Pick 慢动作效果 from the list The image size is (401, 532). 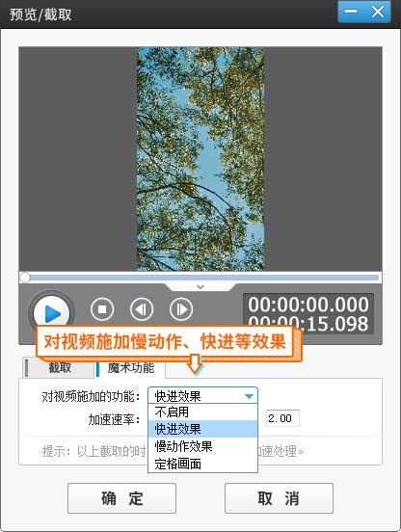tap(202, 446)
